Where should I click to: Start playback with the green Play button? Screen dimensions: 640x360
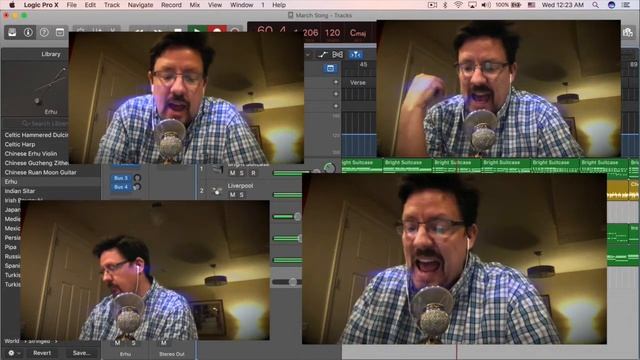(197, 30)
